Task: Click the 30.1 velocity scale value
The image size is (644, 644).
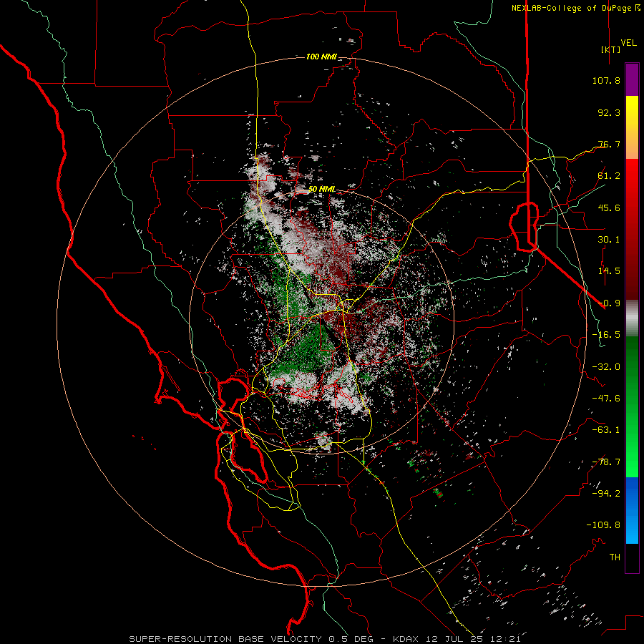Action: tap(609, 240)
